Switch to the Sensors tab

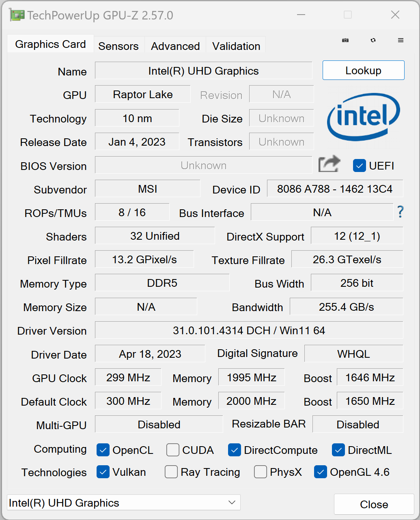pyautogui.click(x=118, y=46)
